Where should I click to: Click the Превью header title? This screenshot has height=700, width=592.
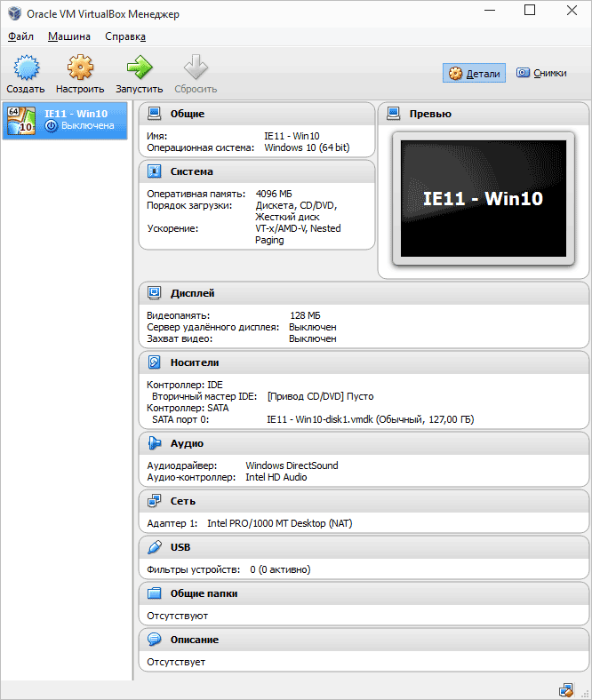point(430,114)
